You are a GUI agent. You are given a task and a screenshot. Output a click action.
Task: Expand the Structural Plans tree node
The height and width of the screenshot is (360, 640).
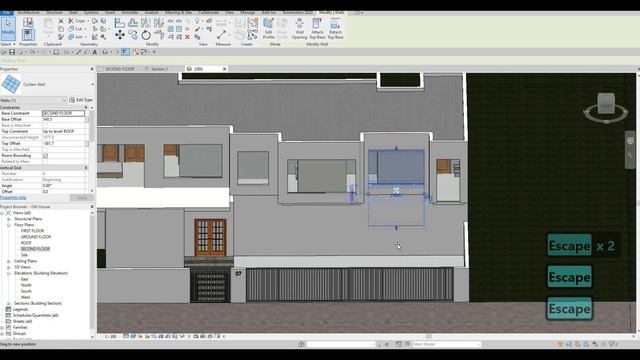click(x=9, y=219)
